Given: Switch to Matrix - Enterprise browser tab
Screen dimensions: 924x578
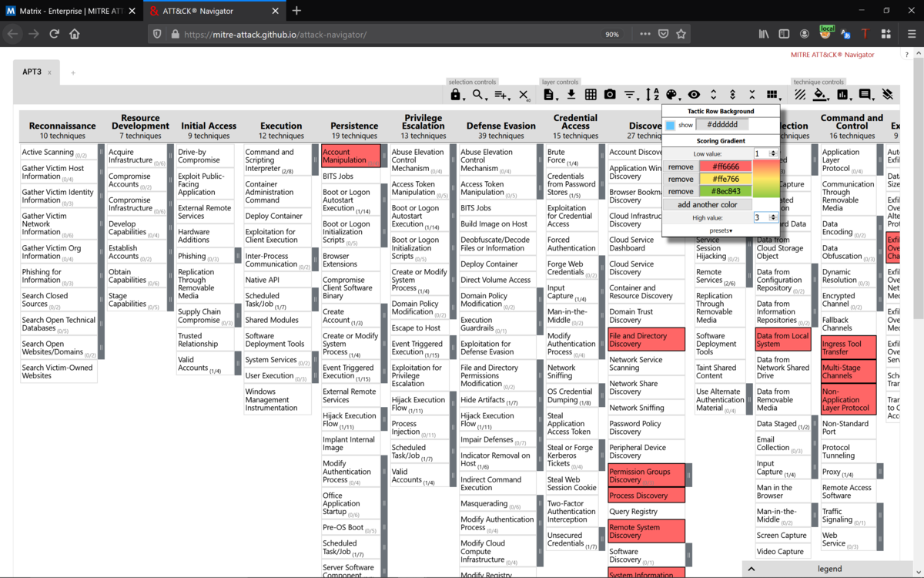Looking at the screenshot, I should click(70, 11).
